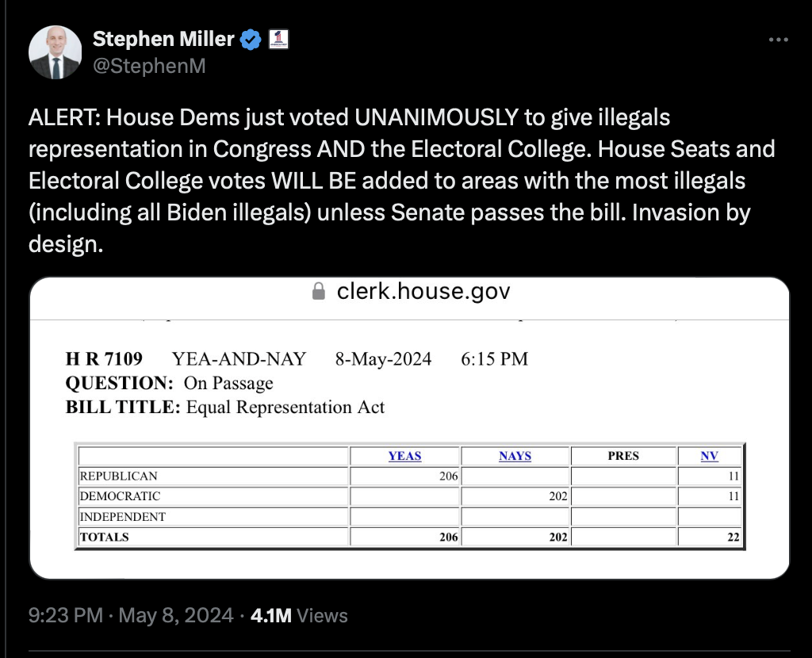Screen dimensions: 812x658
Task: Click the DEMOCRATIC row label in table
Action: [x=121, y=496]
